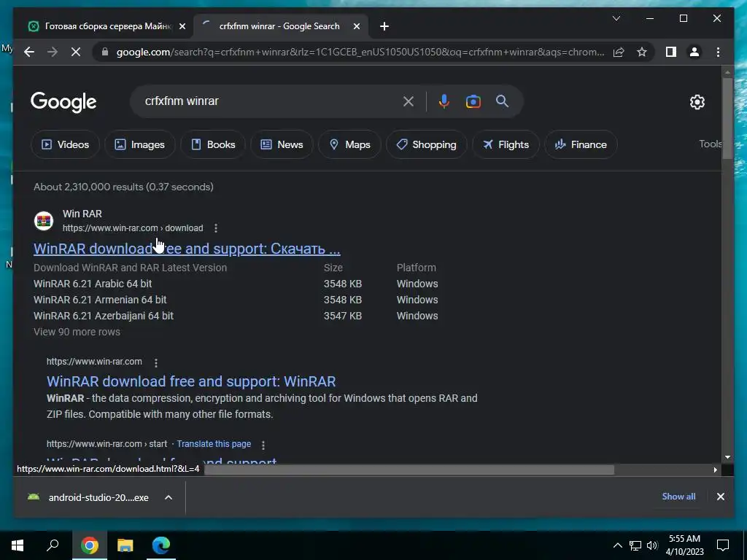The width and height of the screenshot is (747, 560).
Task: Open the Chrome three-dot menu
Action: [718, 52]
